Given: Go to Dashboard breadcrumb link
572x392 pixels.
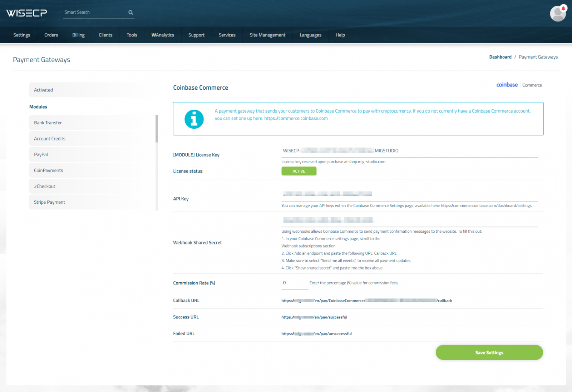Looking at the screenshot, I should 500,57.
